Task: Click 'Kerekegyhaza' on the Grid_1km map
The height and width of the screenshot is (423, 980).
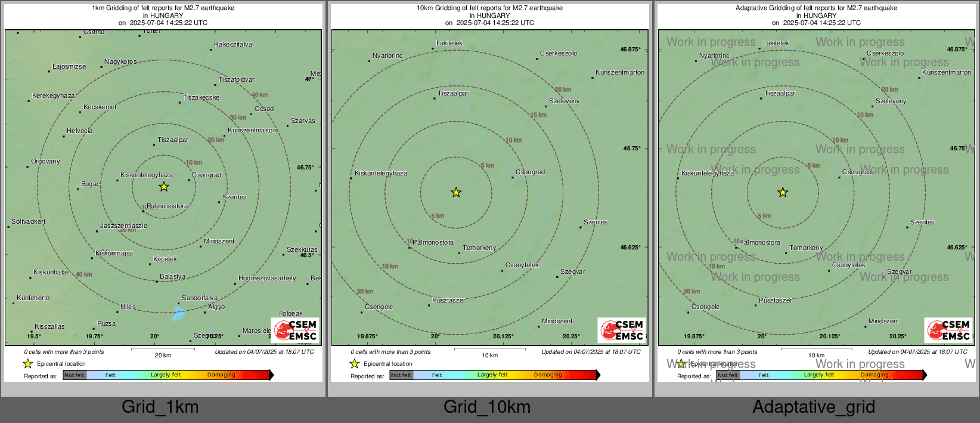Action: click(54, 96)
